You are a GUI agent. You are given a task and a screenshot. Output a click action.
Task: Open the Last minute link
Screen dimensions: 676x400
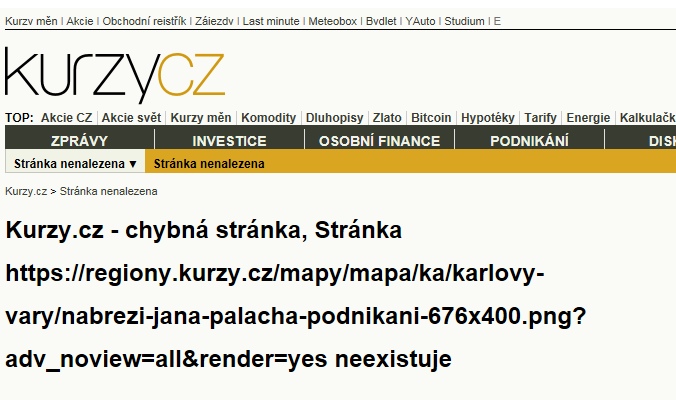(271, 21)
